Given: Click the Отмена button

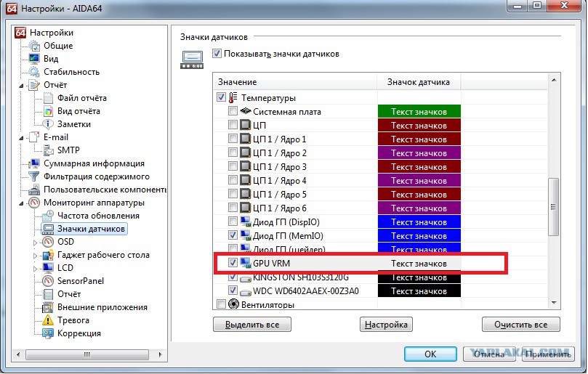Looking at the screenshot, I should click(489, 354).
